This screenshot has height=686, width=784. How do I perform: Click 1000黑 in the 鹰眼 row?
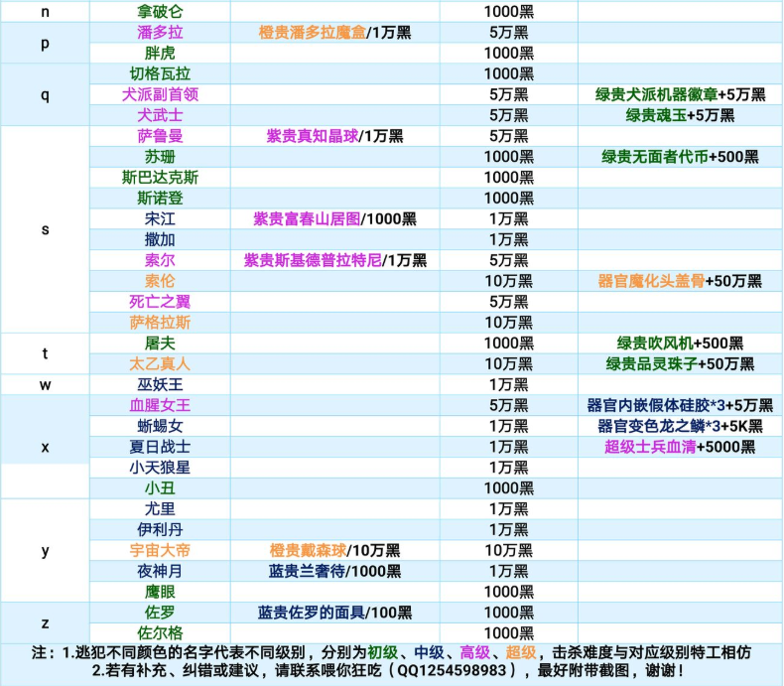pyautogui.click(x=508, y=592)
